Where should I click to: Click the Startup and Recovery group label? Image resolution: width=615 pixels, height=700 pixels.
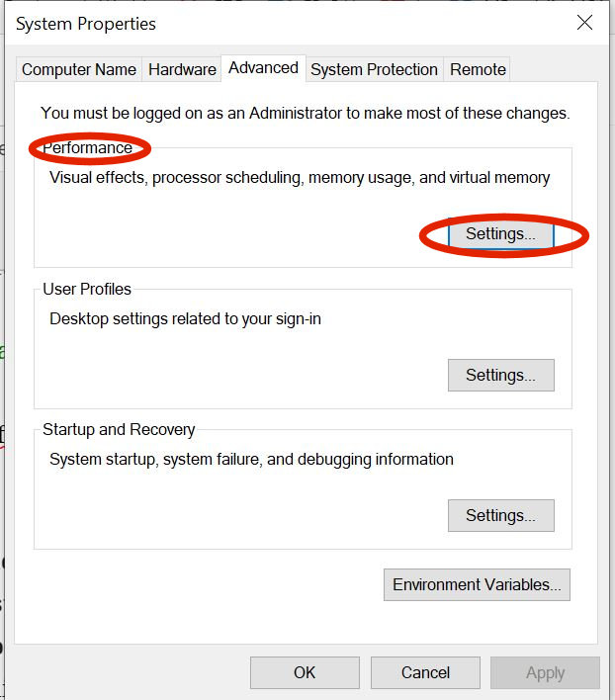(x=119, y=429)
